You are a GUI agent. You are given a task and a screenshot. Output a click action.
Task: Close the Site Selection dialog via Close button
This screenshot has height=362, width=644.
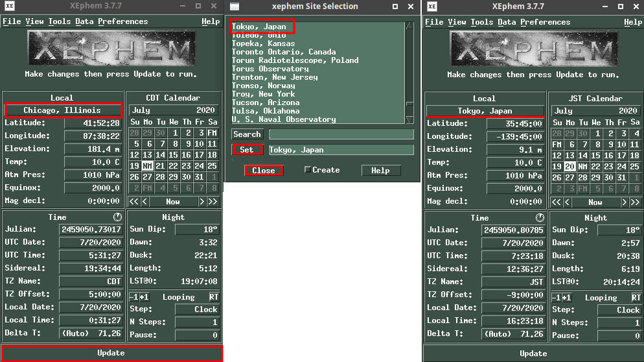click(x=264, y=171)
